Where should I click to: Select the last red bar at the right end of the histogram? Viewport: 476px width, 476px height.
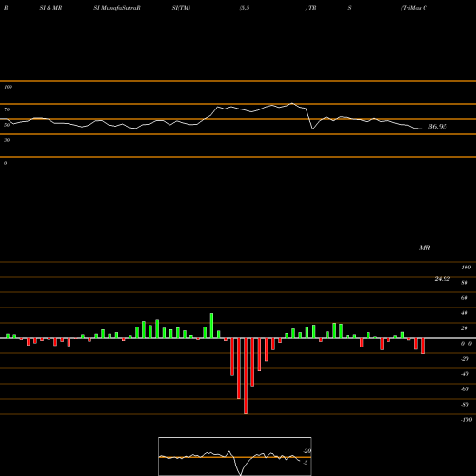(x=423, y=346)
